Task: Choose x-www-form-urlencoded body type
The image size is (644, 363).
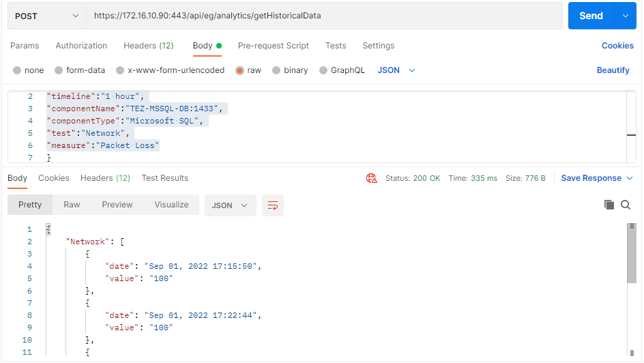Action: click(x=120, y=70)
